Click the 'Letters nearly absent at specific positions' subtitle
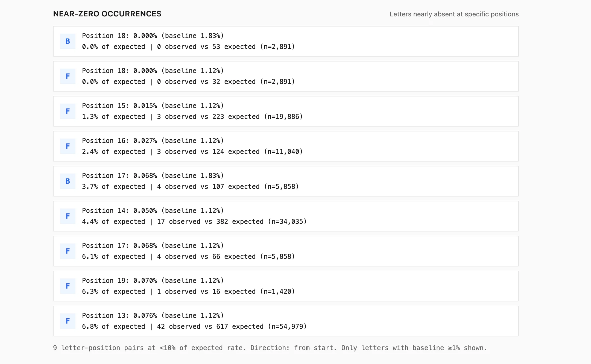The image size is (591, 364). click(x=454, y=14)
